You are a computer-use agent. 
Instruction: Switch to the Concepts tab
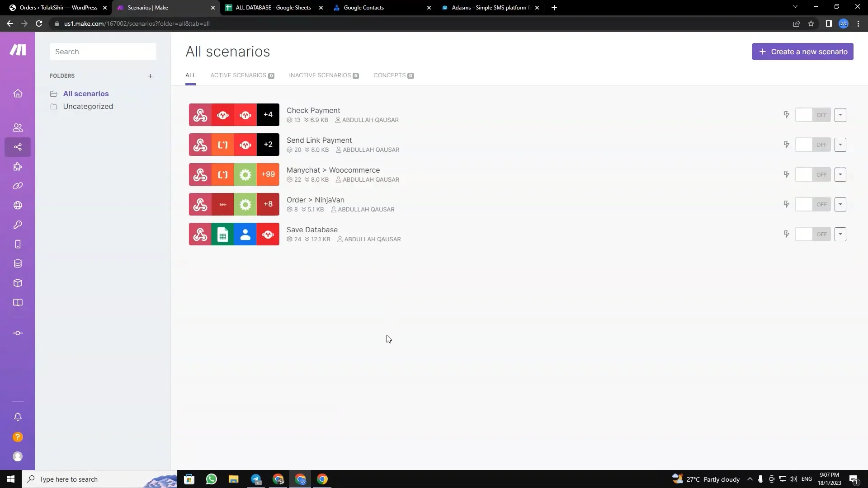393,75
